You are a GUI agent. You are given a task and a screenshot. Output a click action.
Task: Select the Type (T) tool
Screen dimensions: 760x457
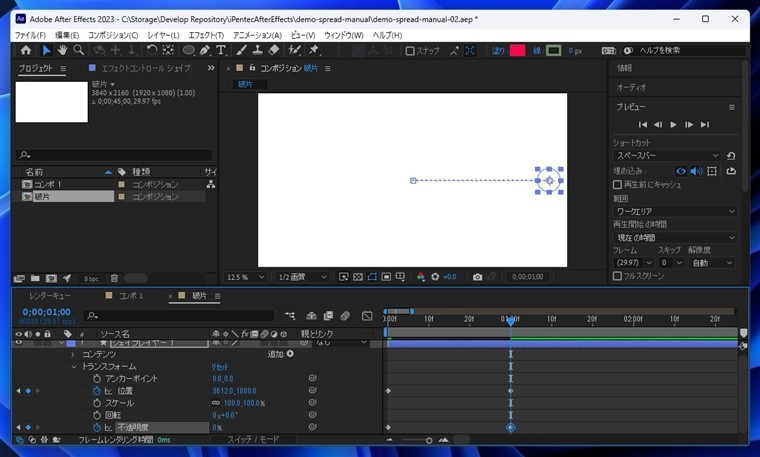pos(221,50)
